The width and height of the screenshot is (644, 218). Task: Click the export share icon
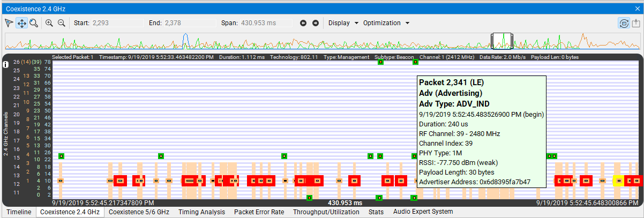pos(635,23)
